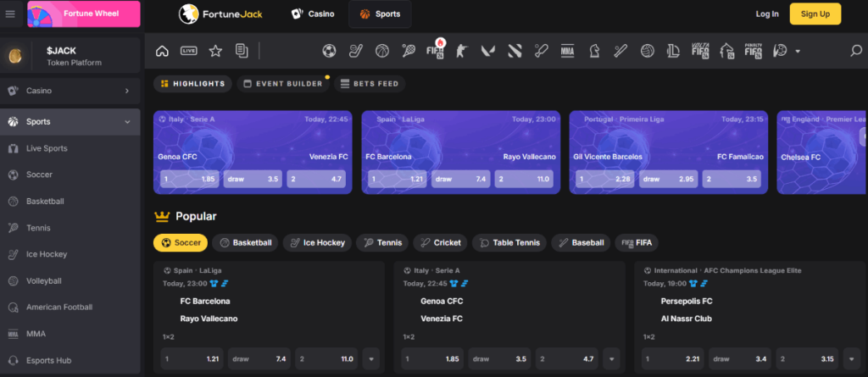Select ice hockey stick icon in toolbar
This screenshot has height=377, width=868.
(x=355, y=51)
